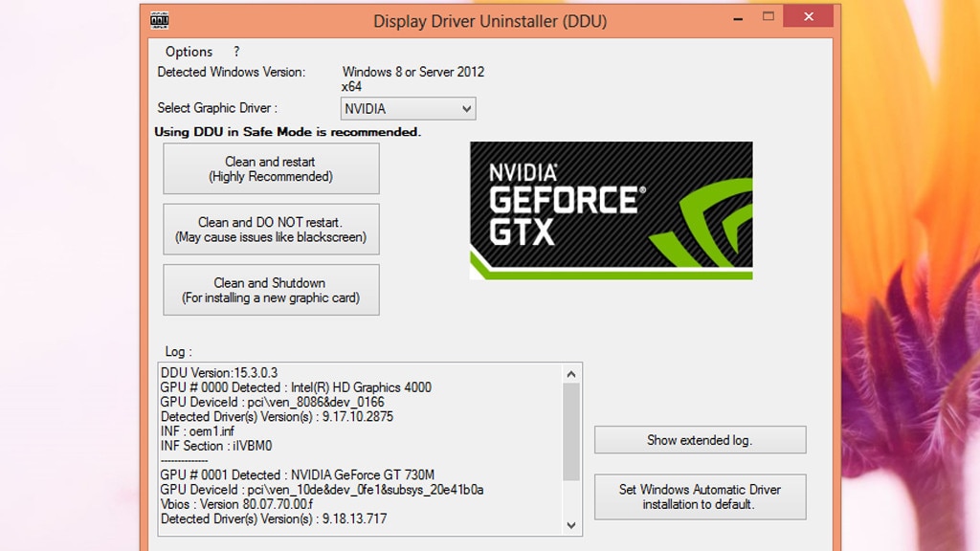The image size is (980, 551).
Task: Open the Options menu
Action: click(189, 52)
